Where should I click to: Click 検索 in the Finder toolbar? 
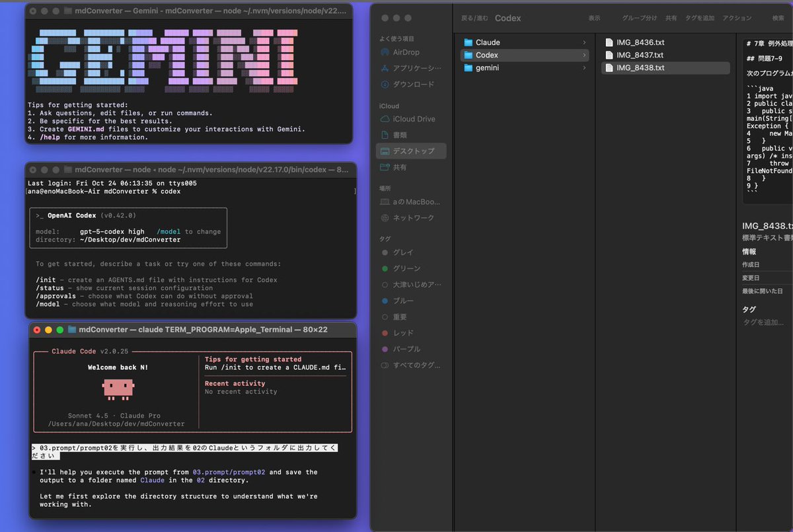[778, 19]
